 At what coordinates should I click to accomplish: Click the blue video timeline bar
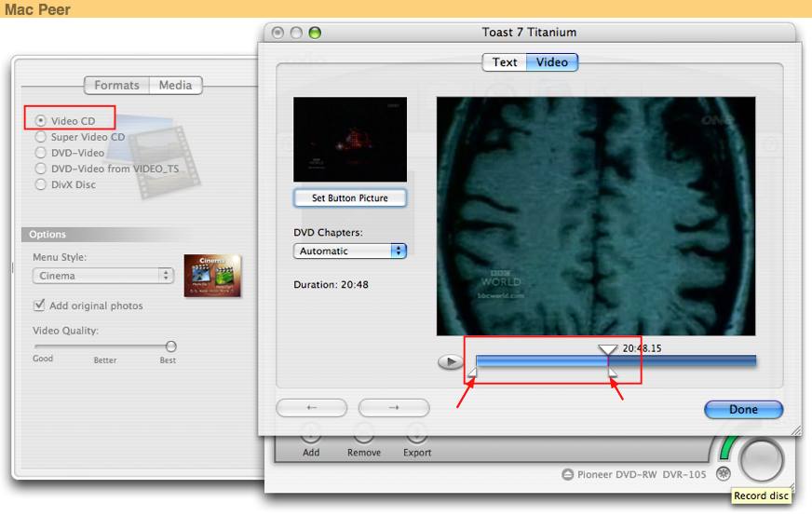616,360
